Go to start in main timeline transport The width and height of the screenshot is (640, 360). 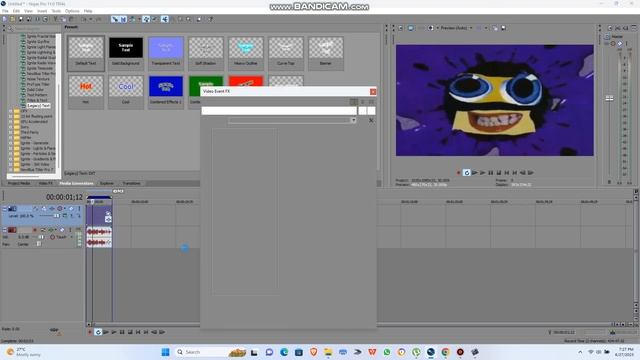pos(138,332)
